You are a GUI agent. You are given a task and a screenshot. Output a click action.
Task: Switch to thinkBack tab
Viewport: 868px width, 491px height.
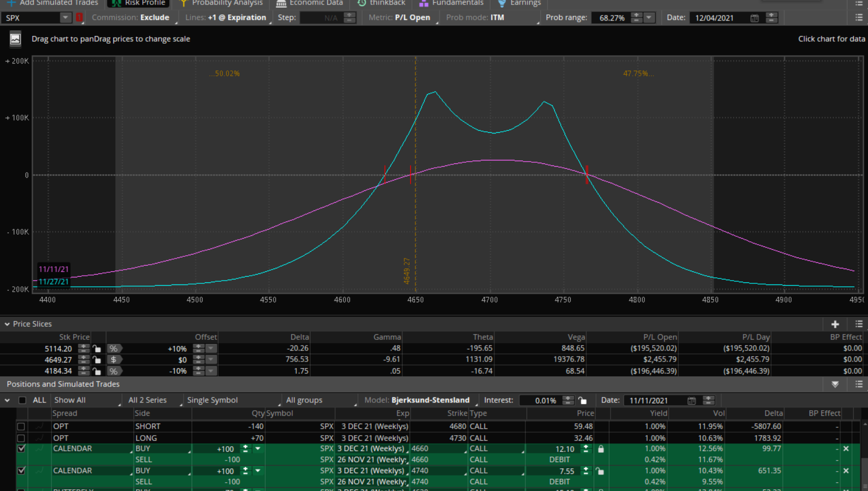(x=381, y=3)
